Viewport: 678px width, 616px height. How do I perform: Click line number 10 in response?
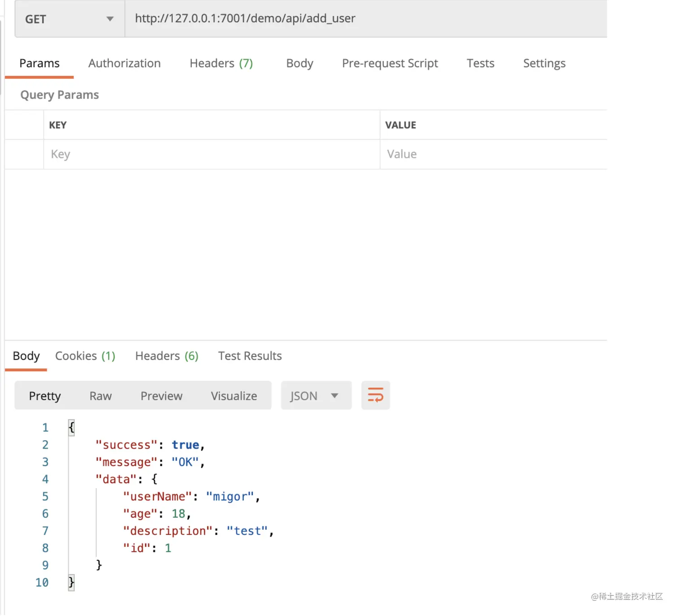[42, 582]
